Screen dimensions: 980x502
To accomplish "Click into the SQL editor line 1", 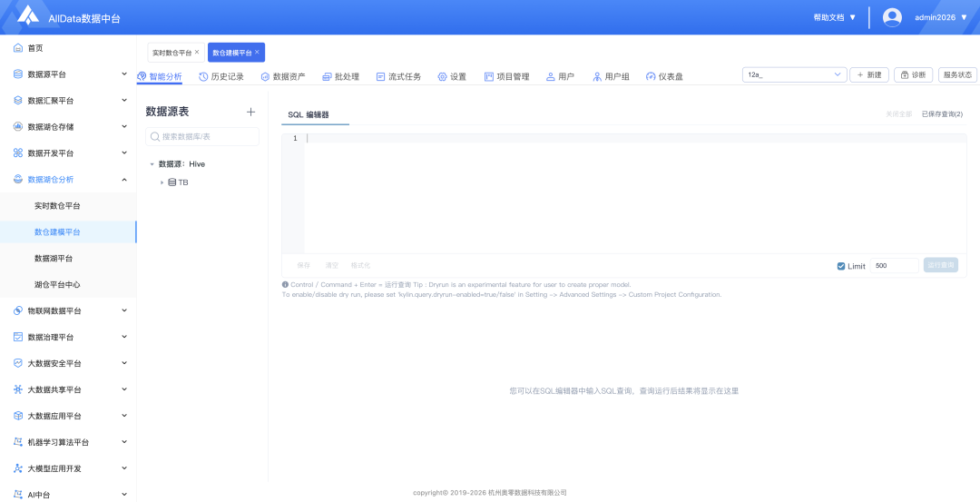I will coord(635,138).
